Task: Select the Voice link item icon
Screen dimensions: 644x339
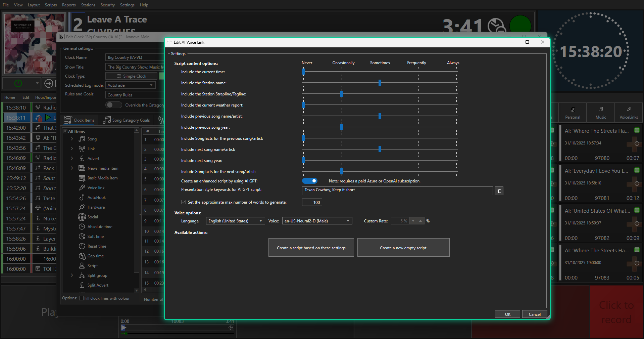Action: click(x=82, y=188)
